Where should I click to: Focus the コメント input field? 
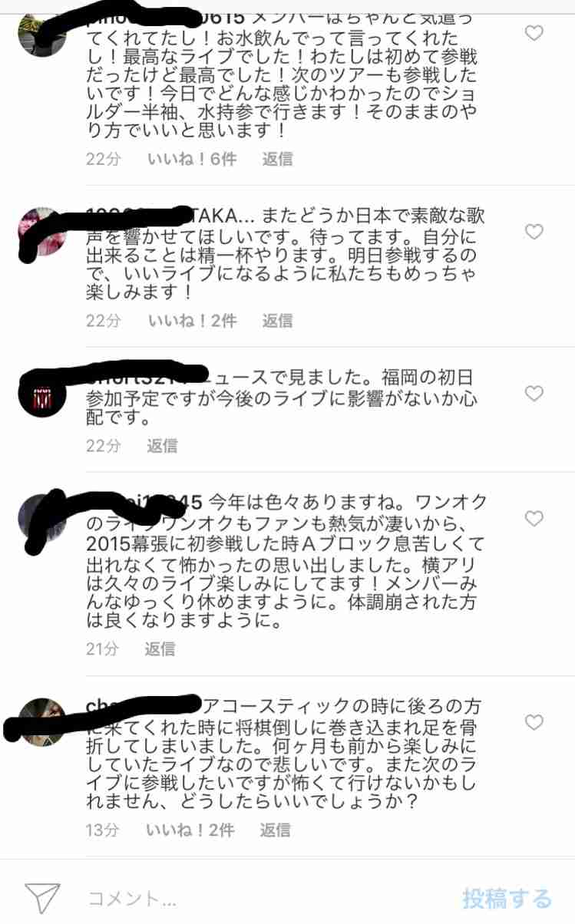[x=261, y=899]
